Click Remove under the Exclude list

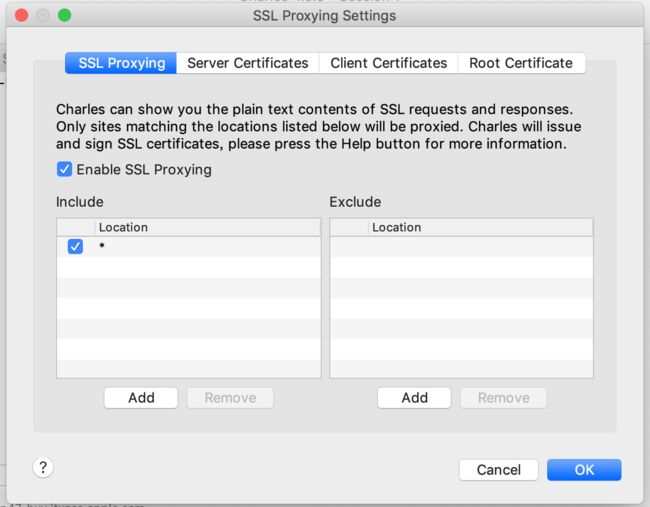coord(503,398)
